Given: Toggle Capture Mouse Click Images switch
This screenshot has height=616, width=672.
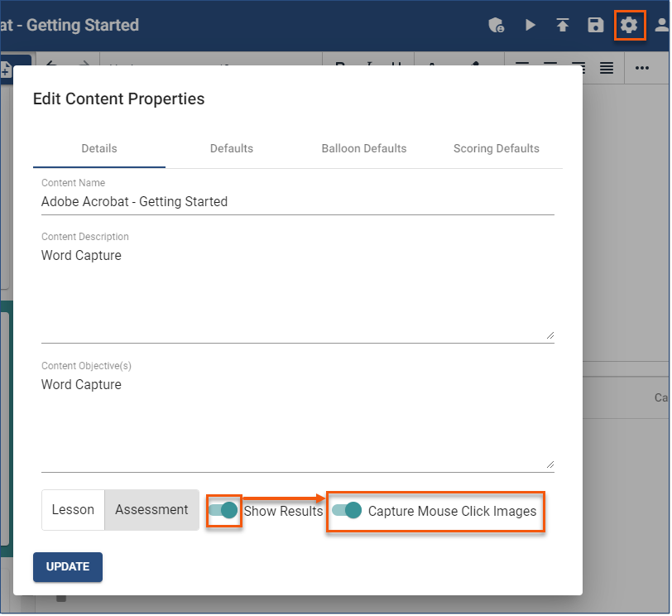Looking at the screenshot, I should [347, 511].
